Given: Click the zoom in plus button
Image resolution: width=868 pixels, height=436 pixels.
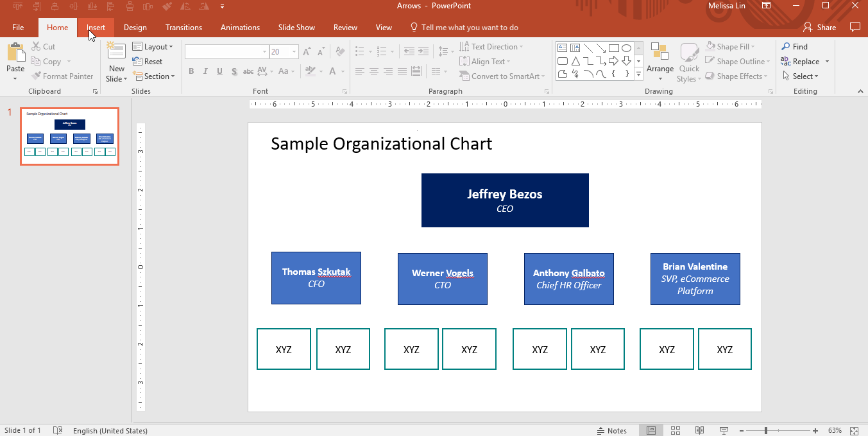Looking at the screenshot, I should [815, 430].
